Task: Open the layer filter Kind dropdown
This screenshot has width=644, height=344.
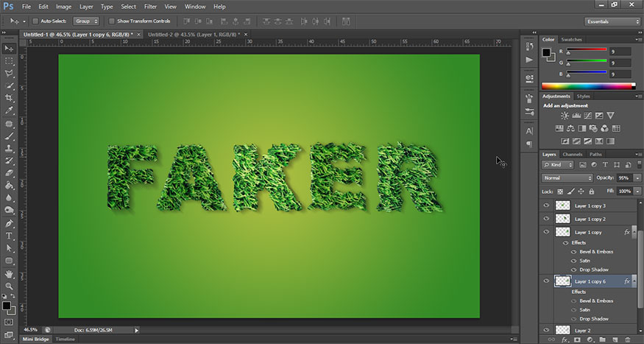Action: [557, 165]
